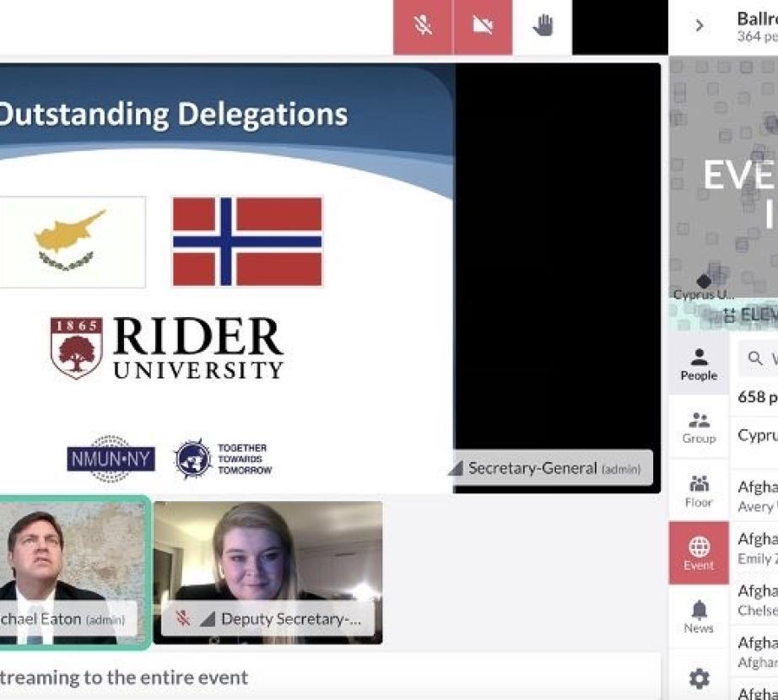Select the Afghanistan entry with Emily
This screenshot has height=700, width=778.
754,548
